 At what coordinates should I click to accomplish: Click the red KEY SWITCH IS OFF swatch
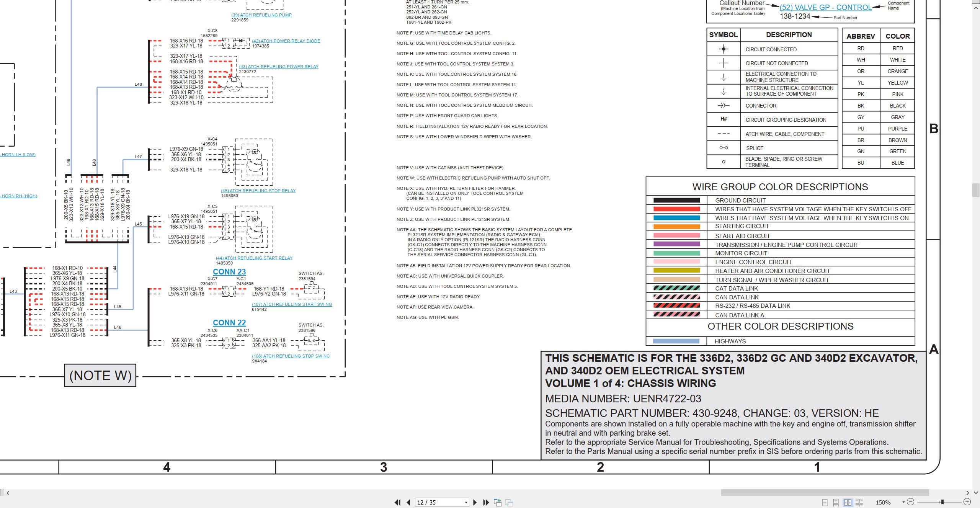pyautogui.click(x=676, y=209)
